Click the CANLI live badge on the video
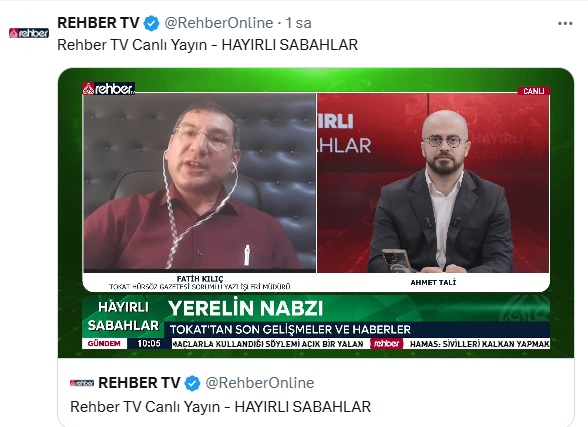Viewport: 588px width, 427px height. pyautogui.click(x=533, y=91)
